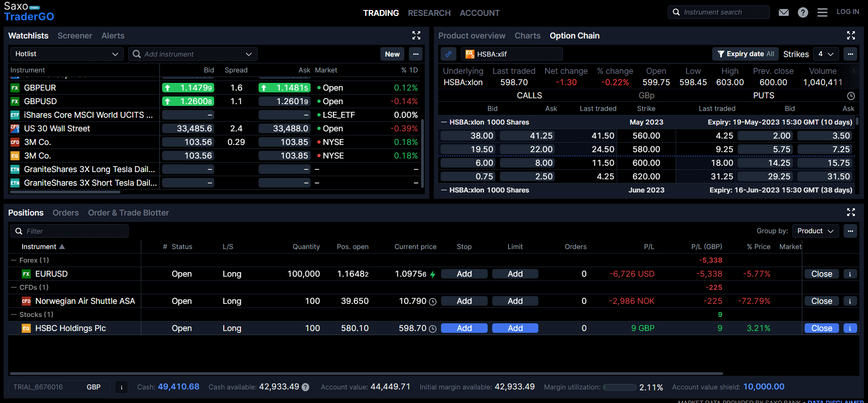Click the Instrument search field
Screen dimensions: 868x403
718,12
